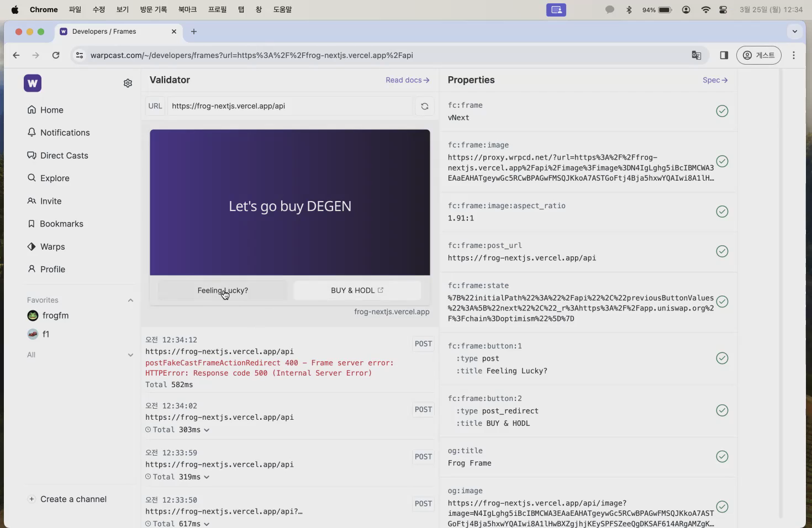The width and height of the screenshot is (812, 528).
Task: Click the vNext property value
Action: (458, 118)
